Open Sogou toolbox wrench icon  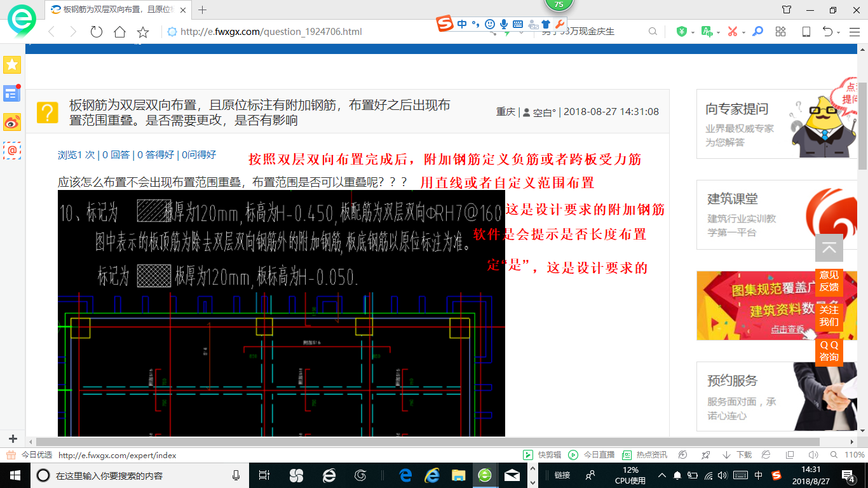pyautogui.click(x=560, y=24)
